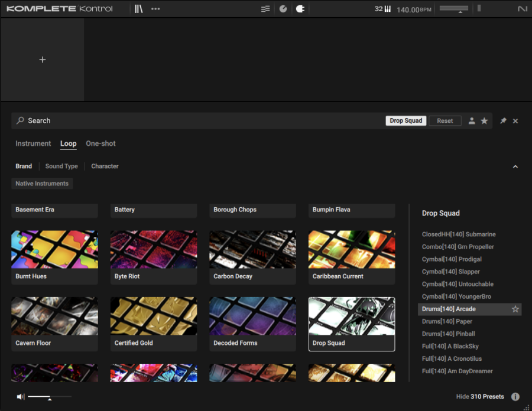Select the Certified Gold thumbnail

(x=154, y=316)
